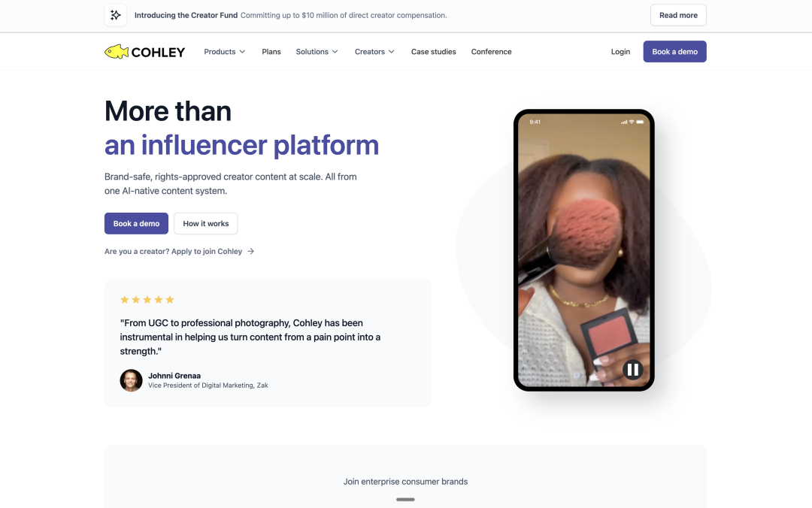
Task: Click Johnni Grenaa's avatar photo
Action: pos(131,380)
